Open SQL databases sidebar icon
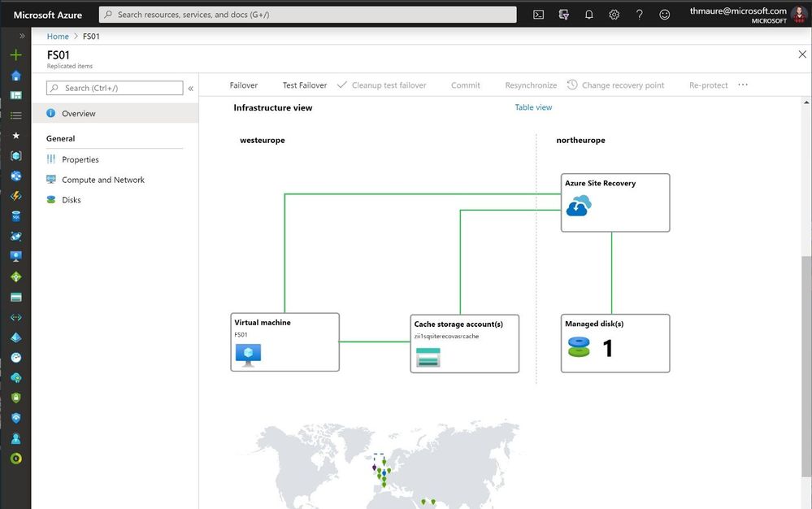 (16, 216)
